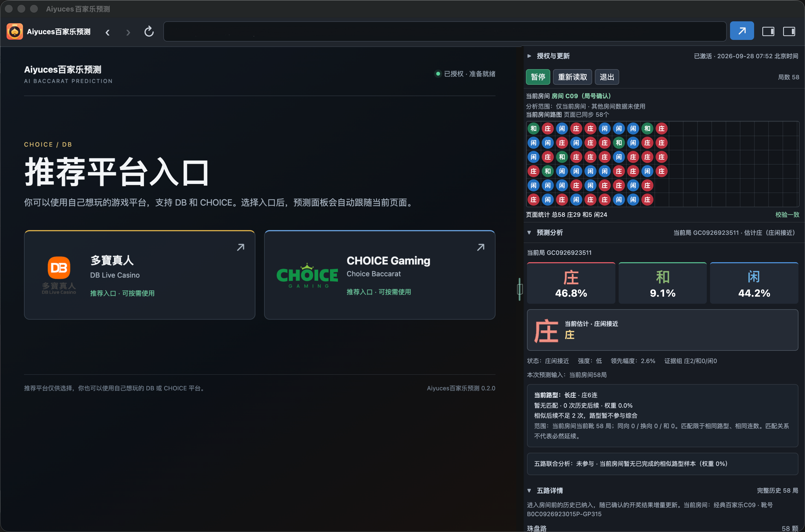Expand the 授权与更新 section
The width and height of the screenshot is (805, 532).
[529, 56]
